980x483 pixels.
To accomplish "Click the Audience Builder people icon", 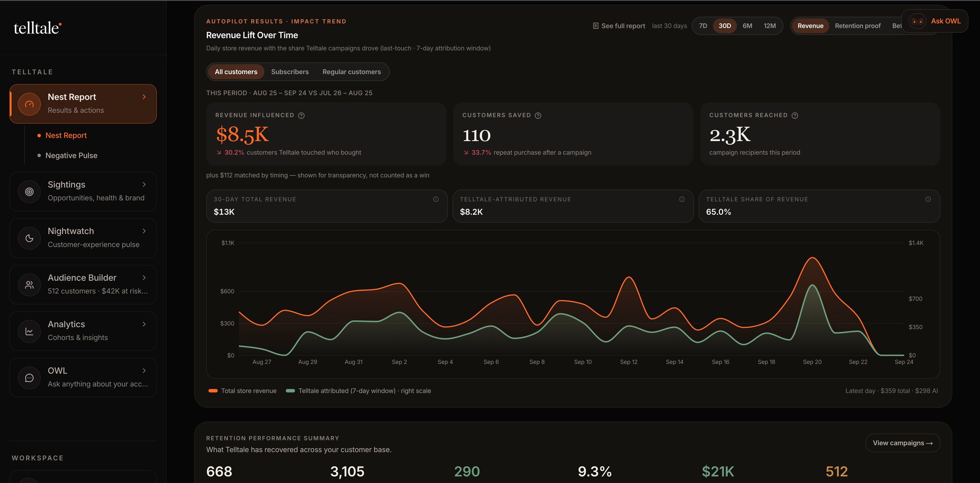I will coord(29,285).
